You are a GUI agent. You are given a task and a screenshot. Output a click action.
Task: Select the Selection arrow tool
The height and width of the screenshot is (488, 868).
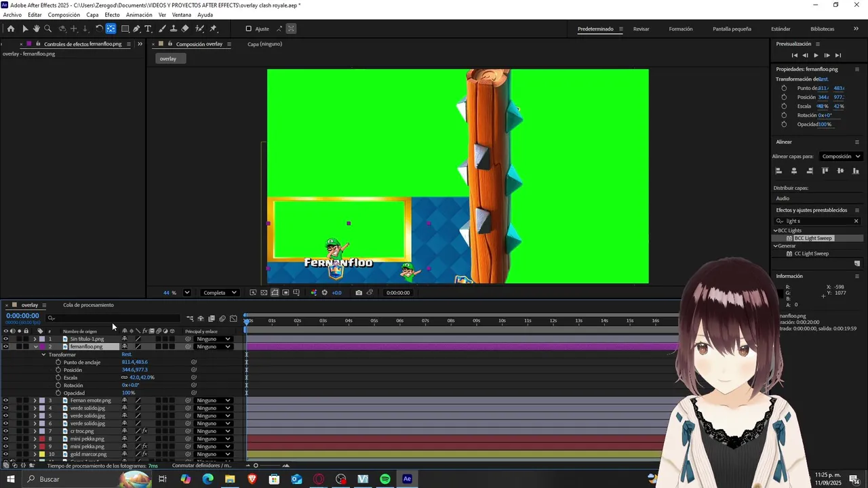[24, 28]
